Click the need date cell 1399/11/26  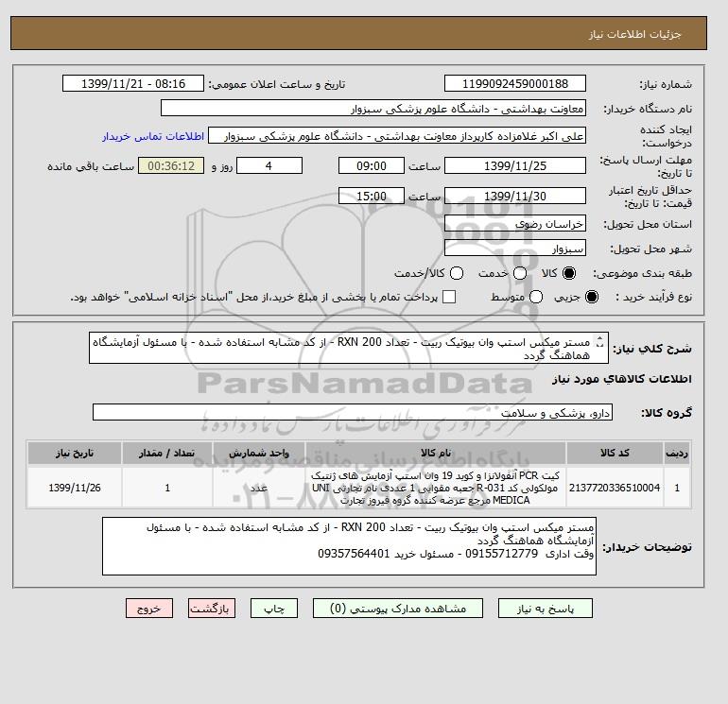75,488
